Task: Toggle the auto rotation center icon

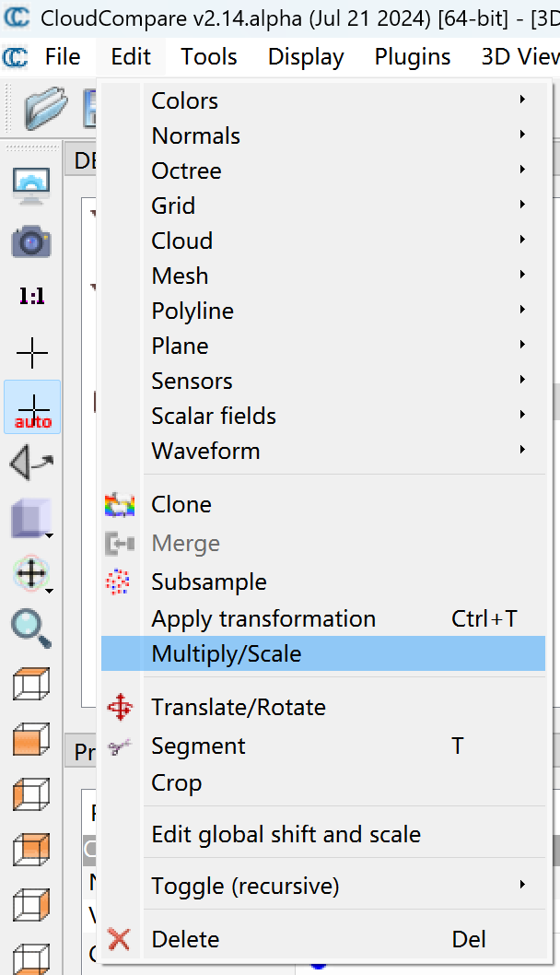Action: (32, 407)
